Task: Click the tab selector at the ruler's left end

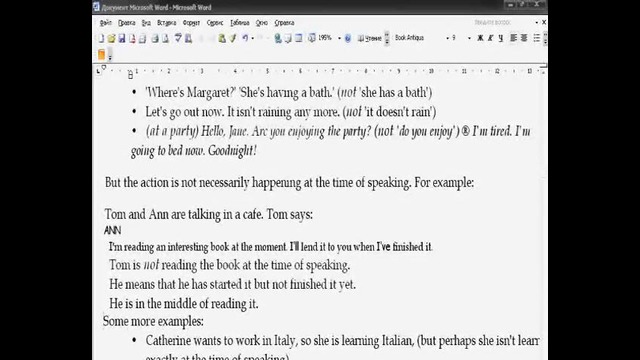Action: (x=98, y=71)
